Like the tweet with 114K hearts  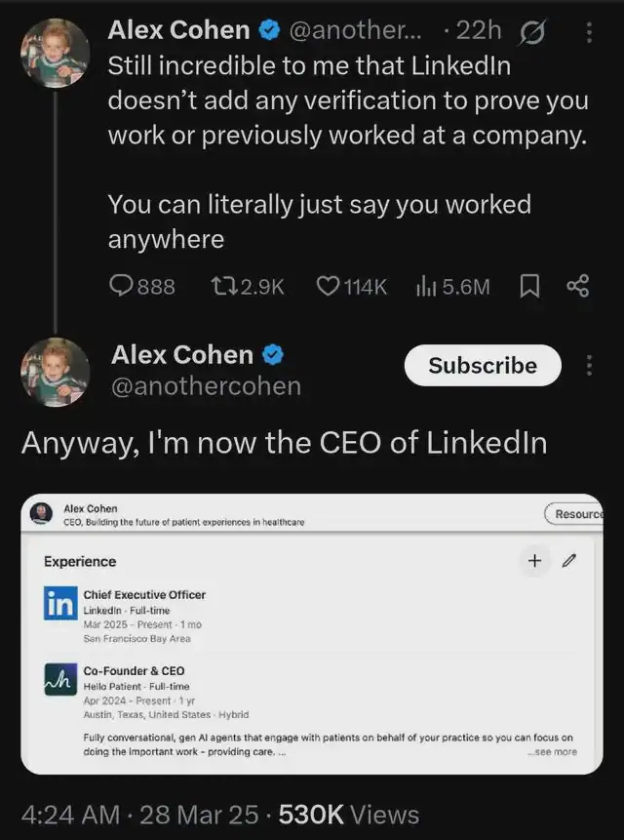click(329, 286)
